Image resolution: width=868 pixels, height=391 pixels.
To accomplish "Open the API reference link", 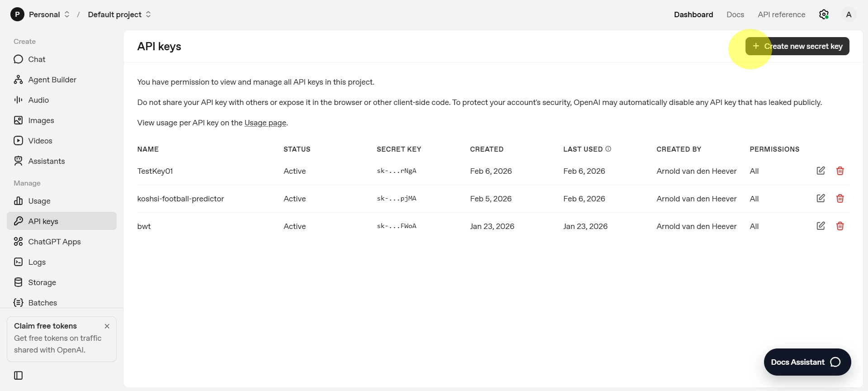I will pos(782,14).
